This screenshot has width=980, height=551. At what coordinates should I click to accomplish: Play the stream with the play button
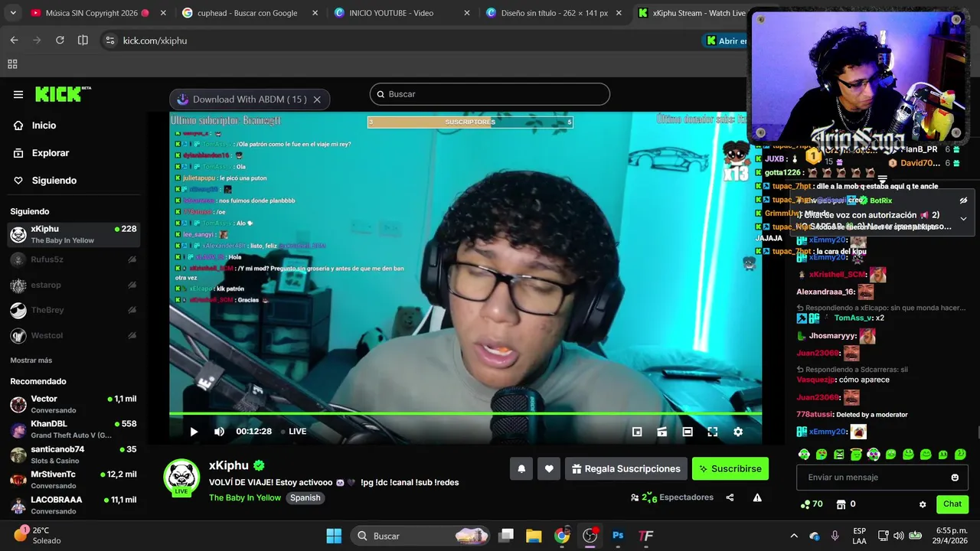(x=194, y=432)
